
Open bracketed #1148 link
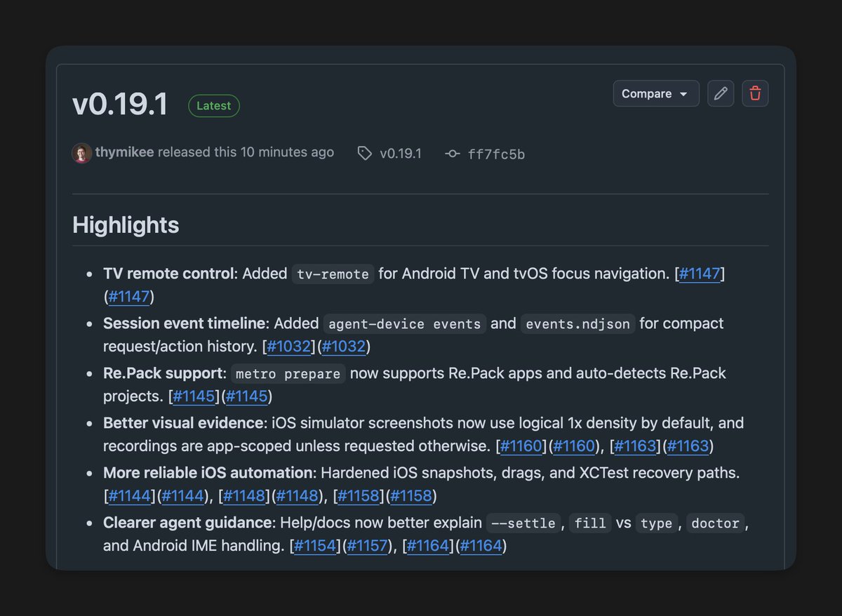click(244, 495)
